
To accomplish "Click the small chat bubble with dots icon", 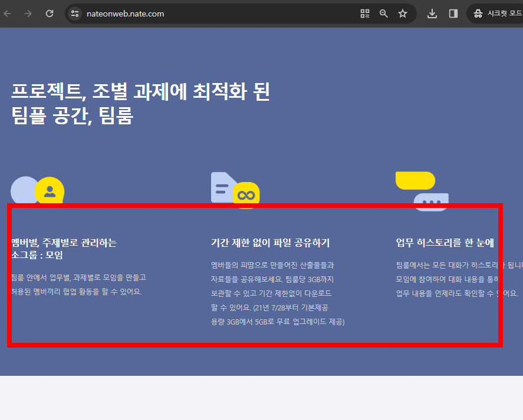I will pyautogui.click(x=431, y=201).
